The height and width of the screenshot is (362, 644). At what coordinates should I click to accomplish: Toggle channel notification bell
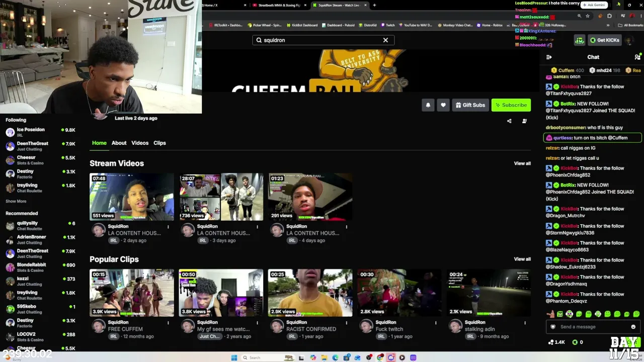point(428,105)
